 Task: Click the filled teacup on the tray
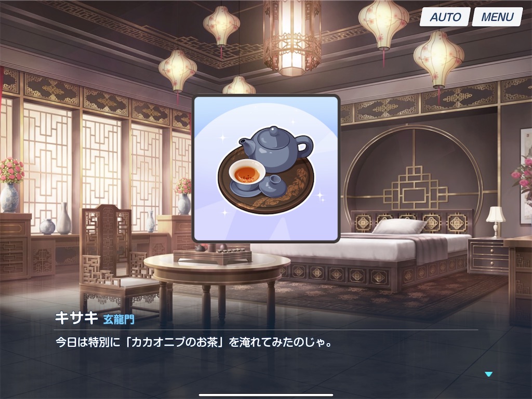(247, 173)
